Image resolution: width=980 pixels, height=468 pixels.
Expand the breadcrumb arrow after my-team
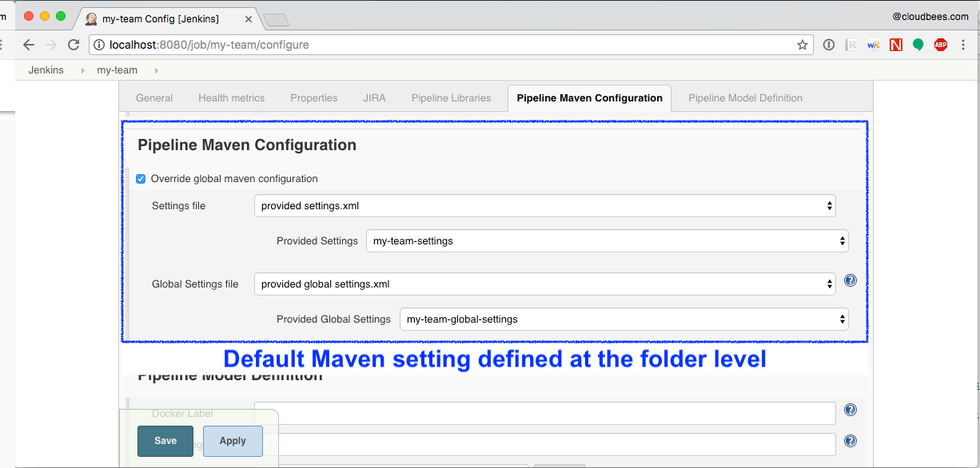click(156, 70)
